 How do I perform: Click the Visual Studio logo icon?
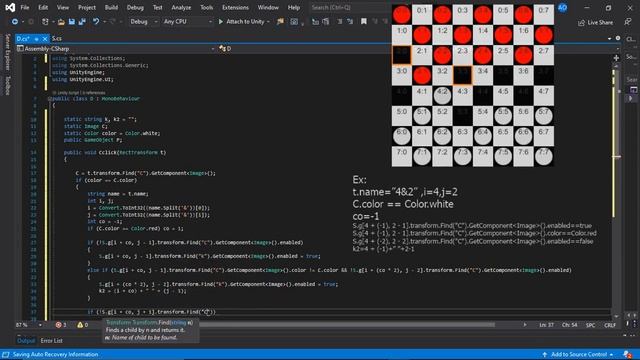pos(10,7)
